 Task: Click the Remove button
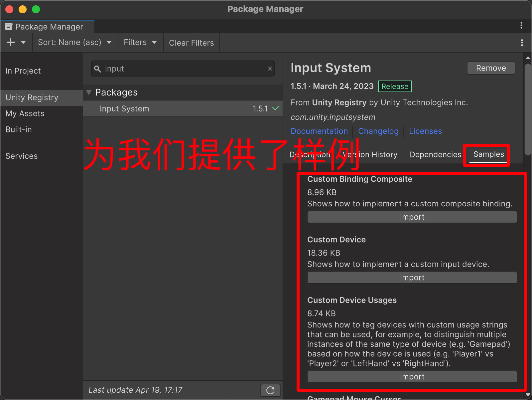click(x=491, y=68)
